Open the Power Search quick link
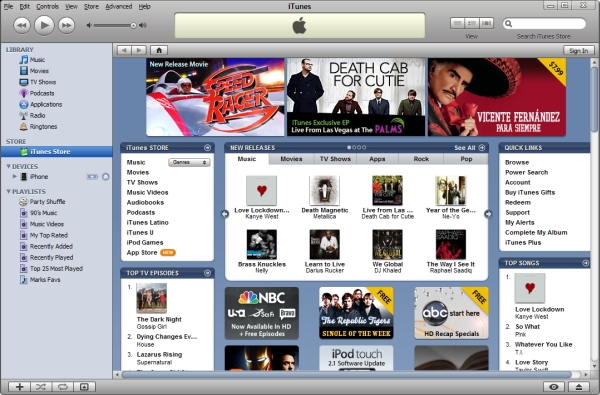Screen dimensions: 600x395 point(526,172)
